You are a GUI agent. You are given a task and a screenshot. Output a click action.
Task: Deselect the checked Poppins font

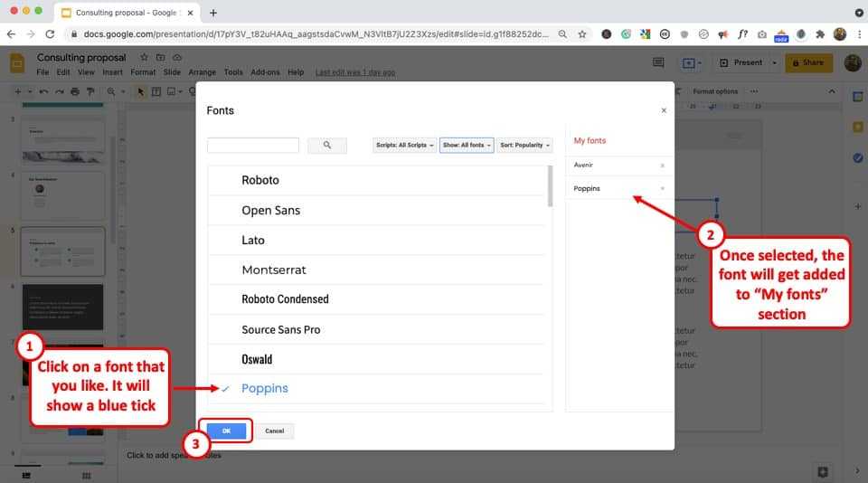tap(264, 389)
